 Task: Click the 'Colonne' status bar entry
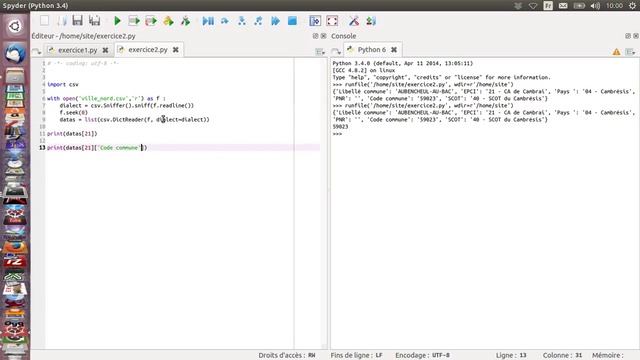point(562,355)
